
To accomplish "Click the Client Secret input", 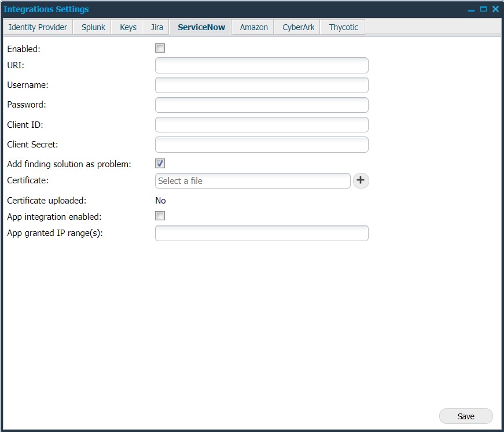I will point(261,144).
